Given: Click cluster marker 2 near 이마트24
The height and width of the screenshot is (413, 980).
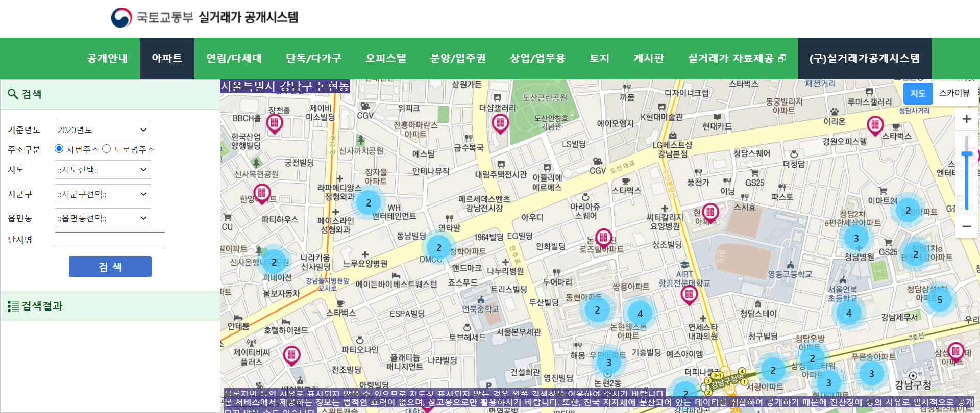Looking at the screenshot, I should [908, 211].
